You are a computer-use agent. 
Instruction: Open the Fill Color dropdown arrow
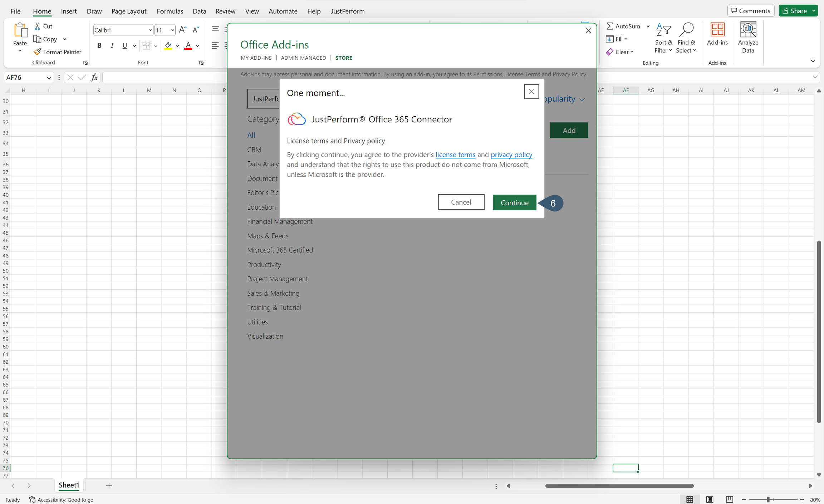[x=177, y=46]
